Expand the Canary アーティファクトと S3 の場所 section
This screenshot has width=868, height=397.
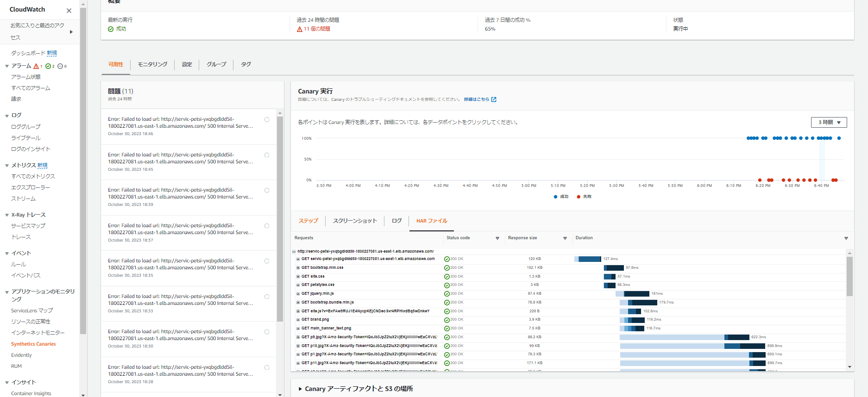tap(301, 389)
